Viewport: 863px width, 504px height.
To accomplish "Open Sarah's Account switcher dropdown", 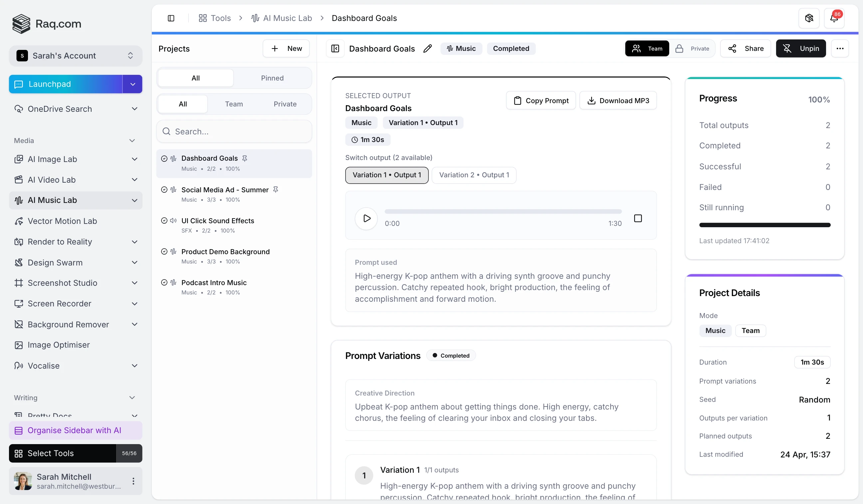I will point(75,56).
